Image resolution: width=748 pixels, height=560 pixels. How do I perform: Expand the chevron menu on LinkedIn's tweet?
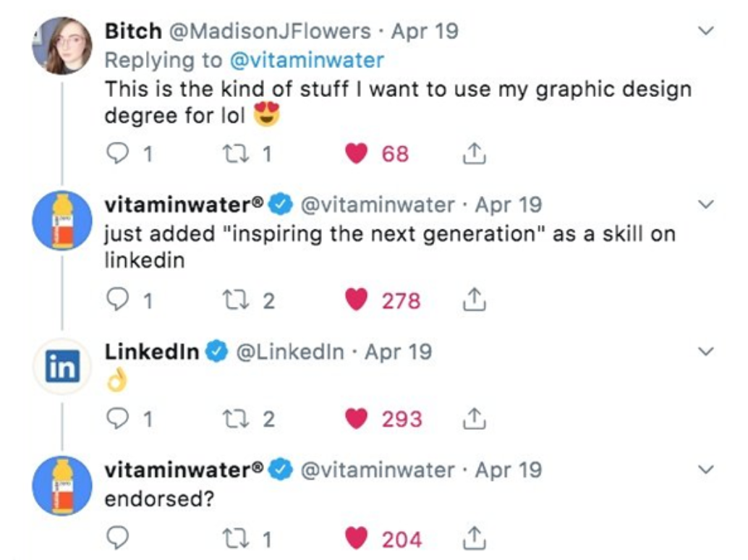point(705,352)
